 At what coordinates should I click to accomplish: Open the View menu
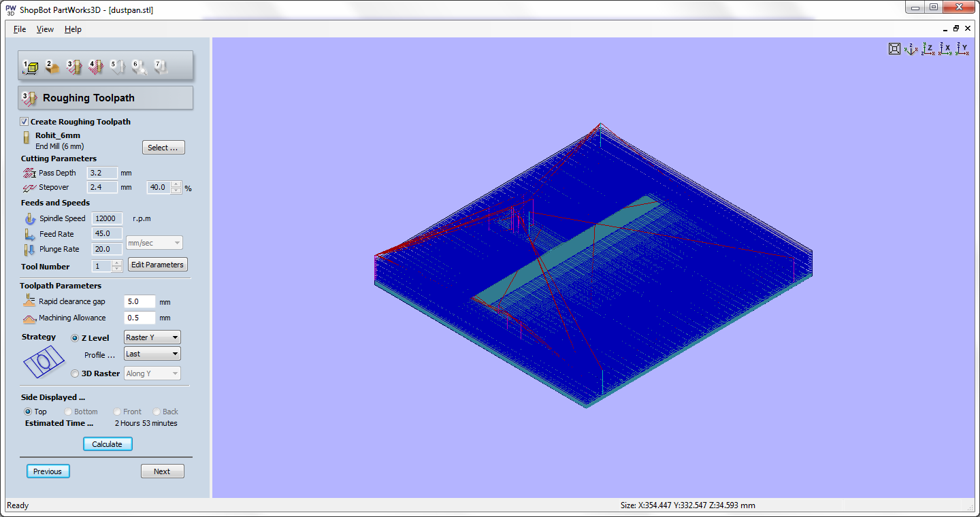(45, 29)
